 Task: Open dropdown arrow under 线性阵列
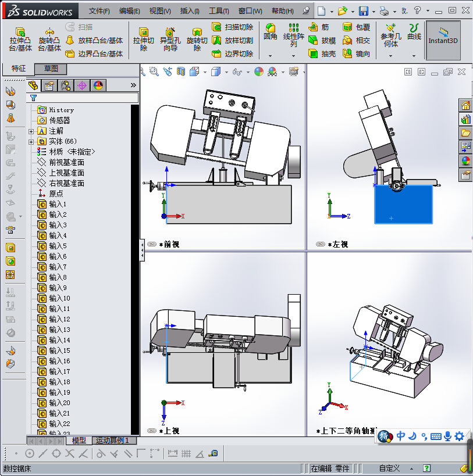293,56
